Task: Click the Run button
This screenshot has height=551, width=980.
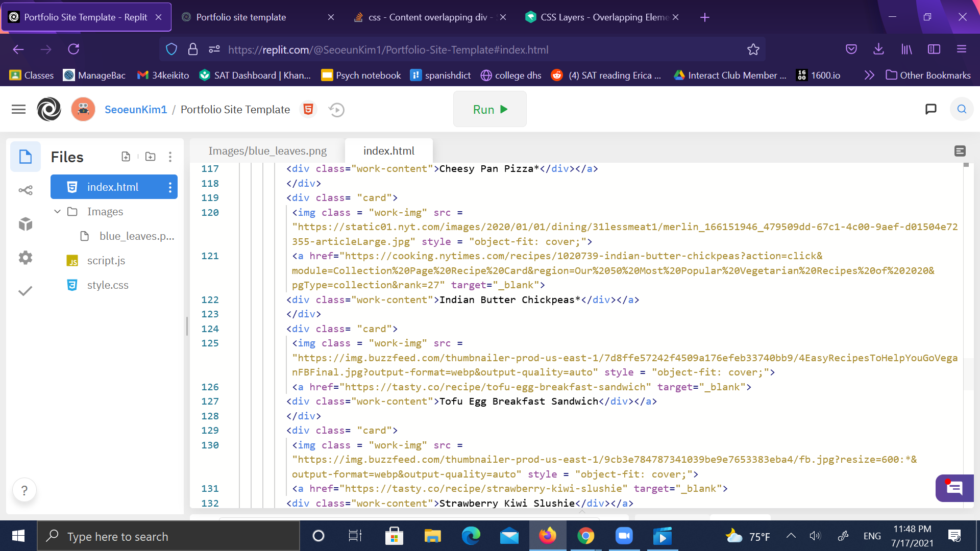Action: pyautogui.click(x=489, y=109)
